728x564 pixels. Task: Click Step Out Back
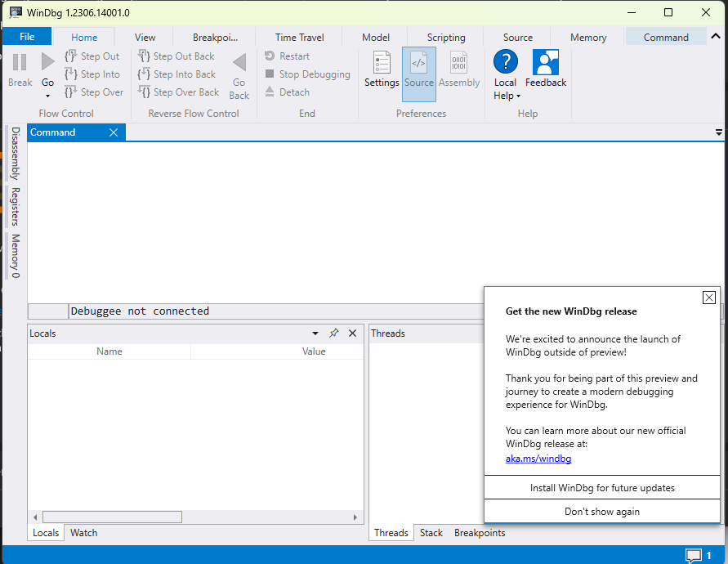click(176, 56)
